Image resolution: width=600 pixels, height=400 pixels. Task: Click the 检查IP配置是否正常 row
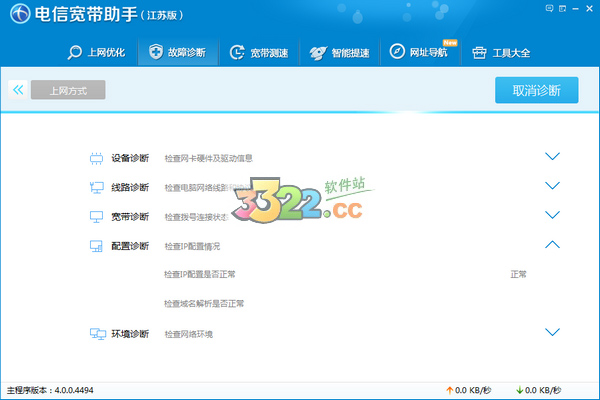point(199,274)
